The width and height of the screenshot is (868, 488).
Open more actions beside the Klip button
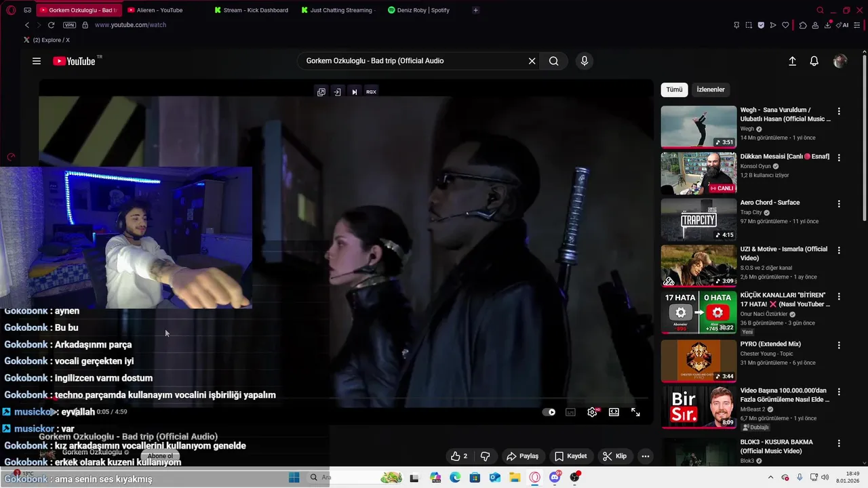click(646, 456)
